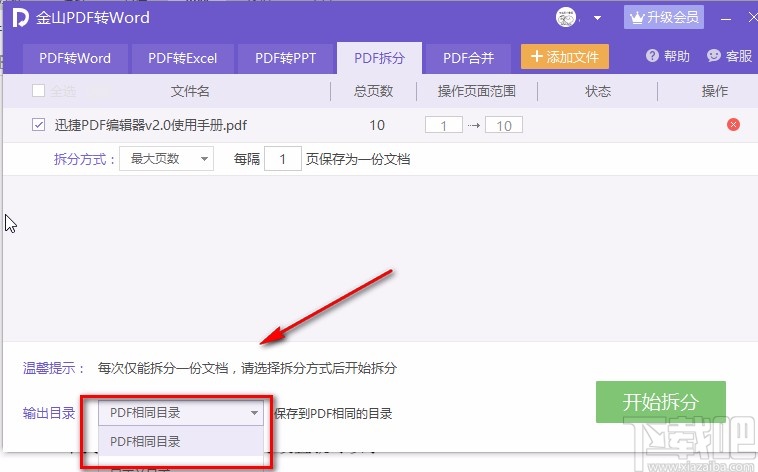
Task: Minimize the 金山PDF转Word window
Action: (x=726, y=19)
